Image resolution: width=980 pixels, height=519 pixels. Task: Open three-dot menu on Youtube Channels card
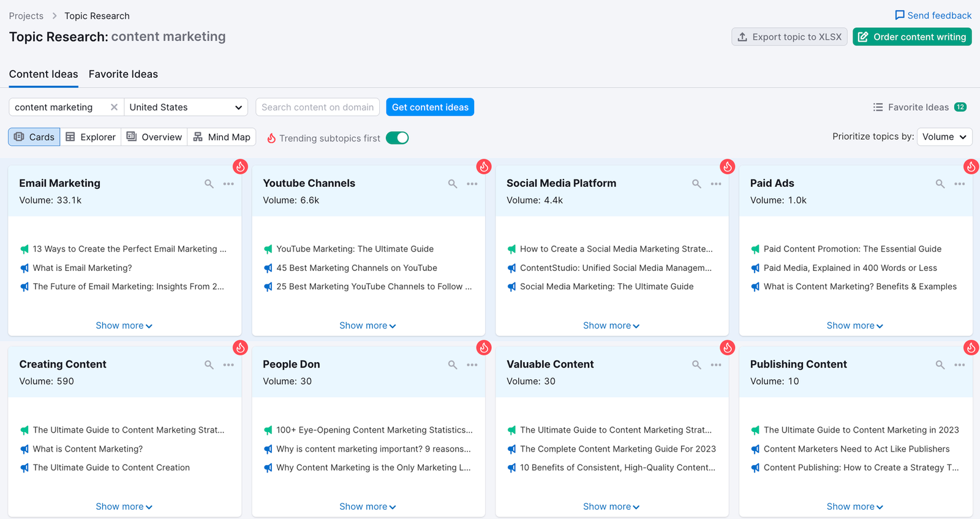pos(472,184)
